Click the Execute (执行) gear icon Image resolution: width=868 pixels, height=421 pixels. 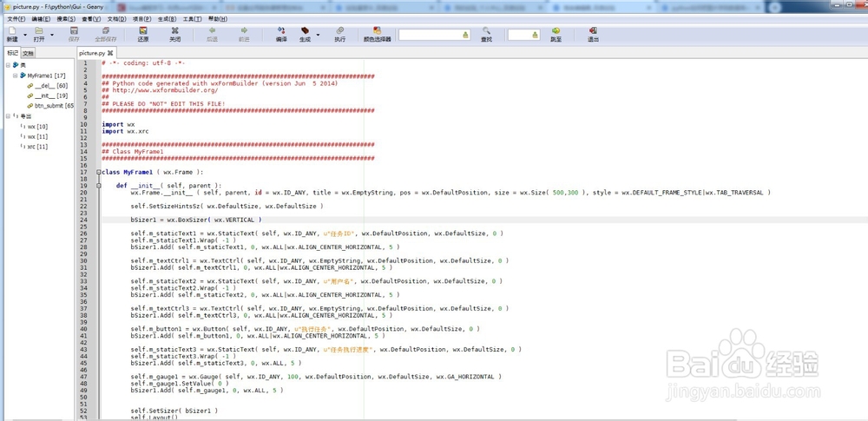[x=340, y=30]
